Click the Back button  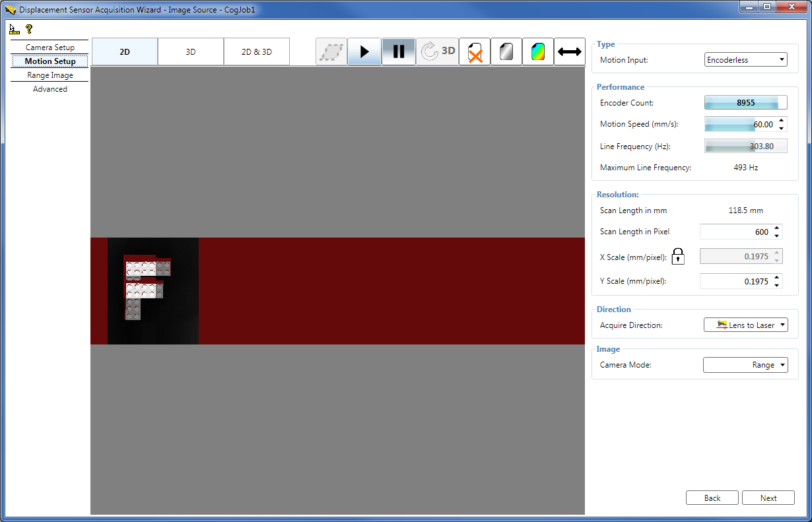coord(712,498)
